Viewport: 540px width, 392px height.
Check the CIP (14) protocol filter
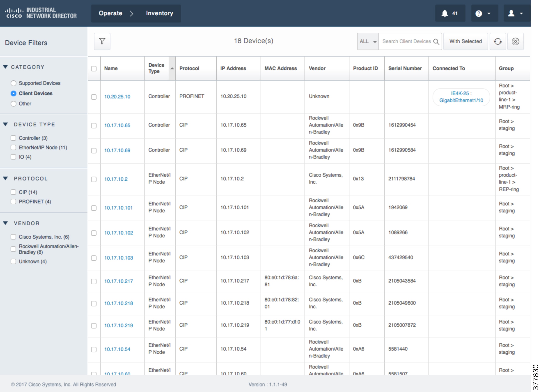coord(13,192)
